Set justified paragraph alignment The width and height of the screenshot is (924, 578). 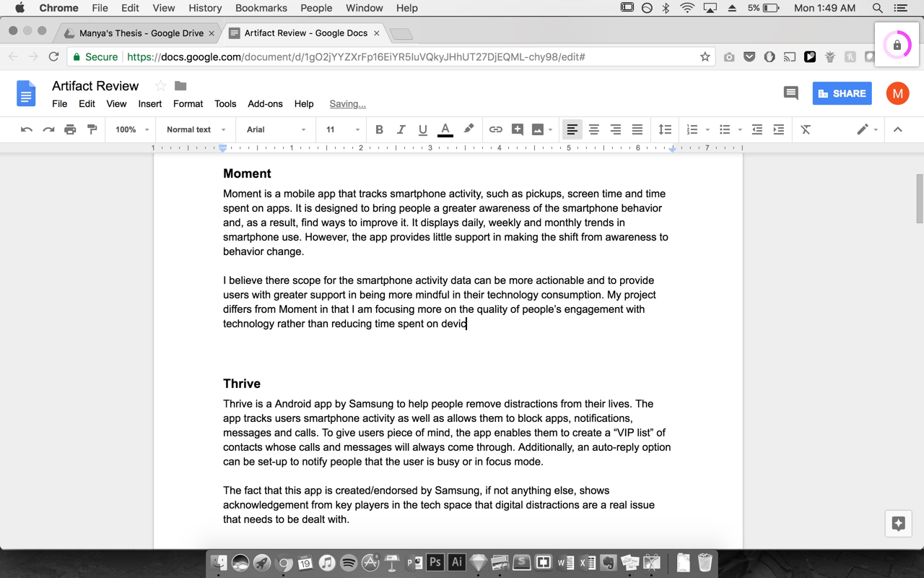(637, 129)
